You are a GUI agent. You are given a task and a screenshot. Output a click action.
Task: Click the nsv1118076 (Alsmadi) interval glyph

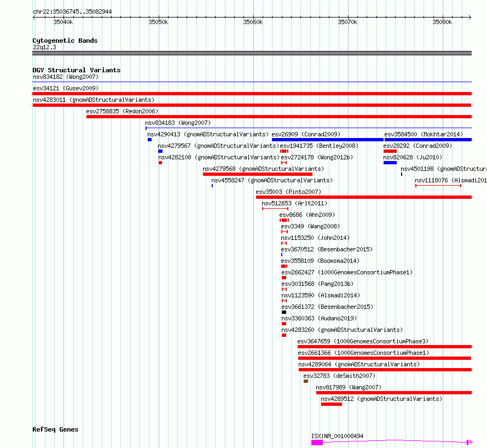tap(438, 186)
